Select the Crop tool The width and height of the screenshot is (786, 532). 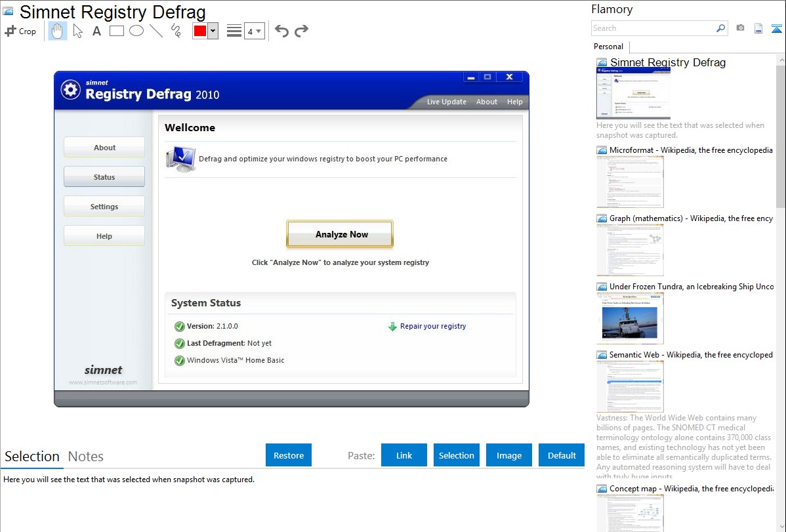[x=20, y=31]
